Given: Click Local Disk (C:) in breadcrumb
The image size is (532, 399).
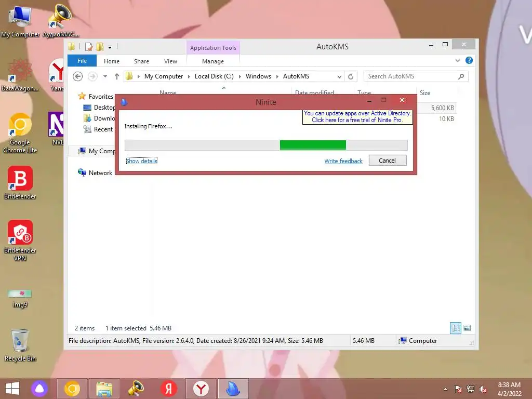Looking at the screenshot, I should pyautogui.click(x=214, y=76).
